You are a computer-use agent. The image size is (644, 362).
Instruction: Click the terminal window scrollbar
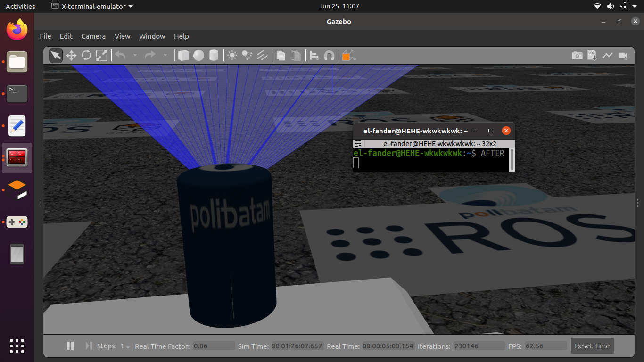pyautogui.click(x=512, y=160)
